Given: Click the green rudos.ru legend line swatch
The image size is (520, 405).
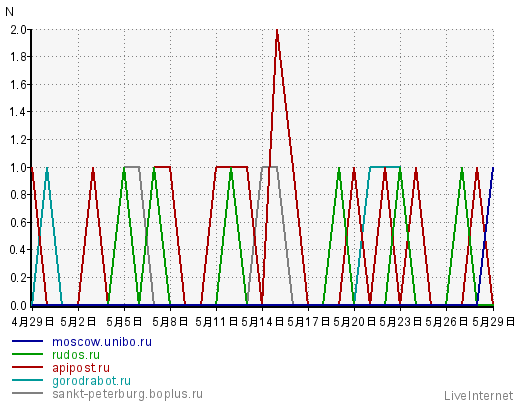Looking at the screenshot, I should point(27,354).
